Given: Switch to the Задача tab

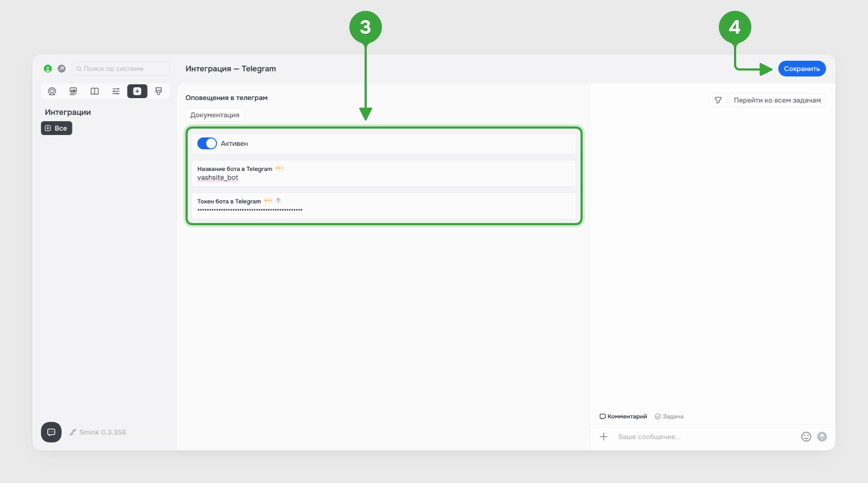Looking at the screenshot, I should tap(669, 417).
